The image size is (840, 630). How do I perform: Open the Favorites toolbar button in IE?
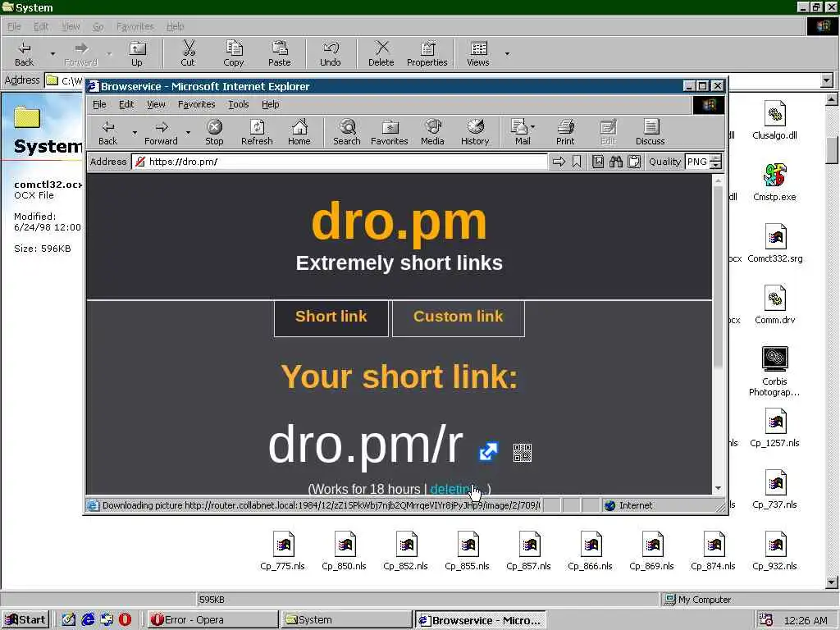click(390, 132)
